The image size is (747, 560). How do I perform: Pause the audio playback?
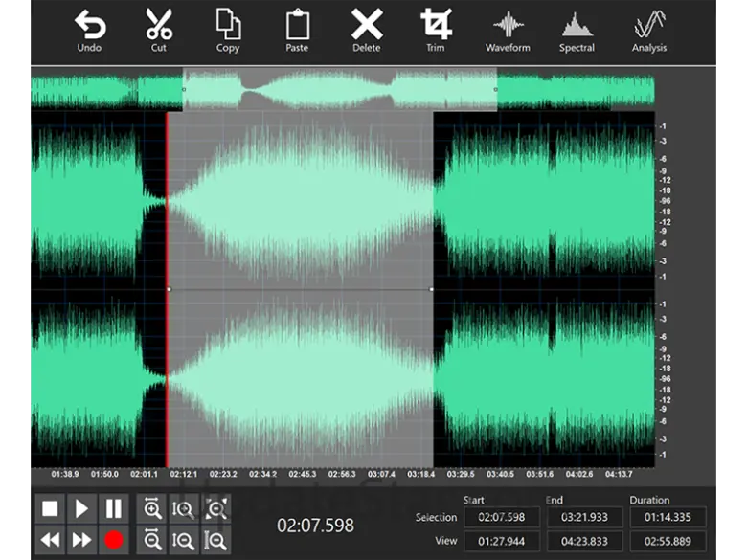tap(114, 509)
